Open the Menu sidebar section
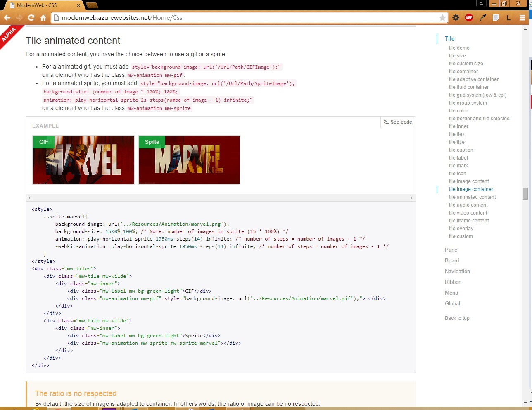Screen dimensions: 532x410 451,293
